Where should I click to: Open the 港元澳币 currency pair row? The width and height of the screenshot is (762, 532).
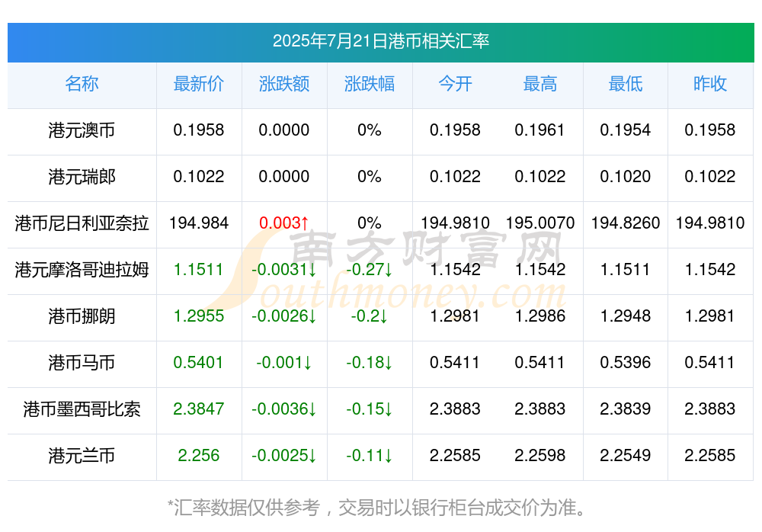82,130
